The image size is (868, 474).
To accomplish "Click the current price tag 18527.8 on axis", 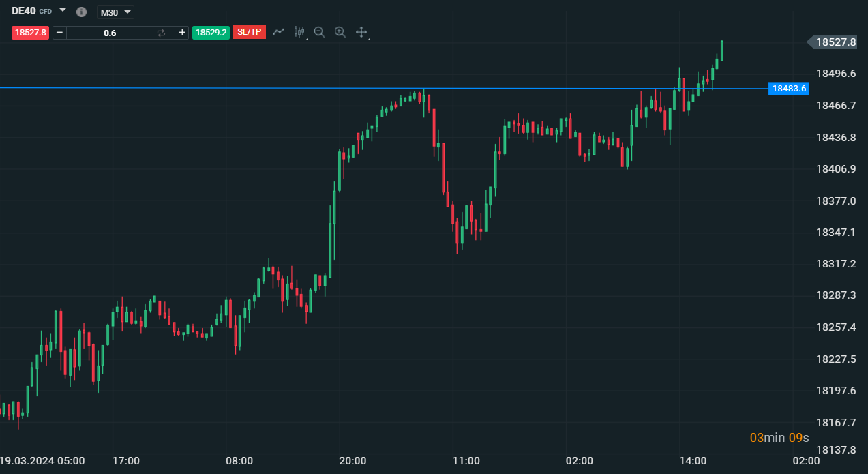I will [x=835, y=42].
